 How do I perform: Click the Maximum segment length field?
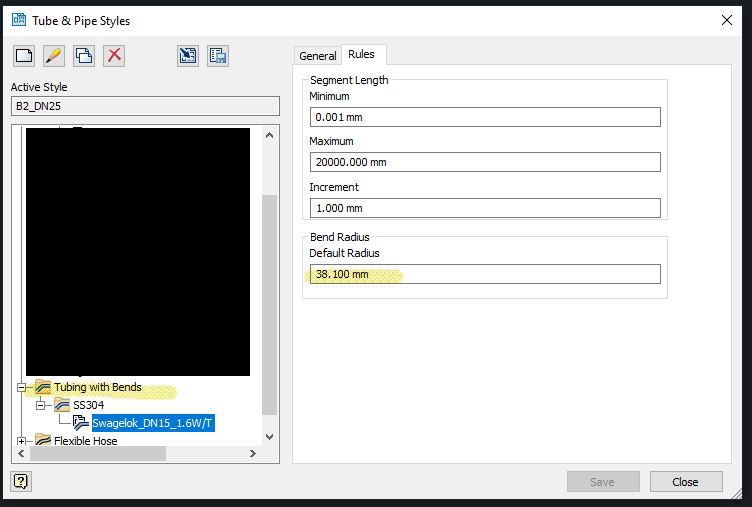point(485,162)
